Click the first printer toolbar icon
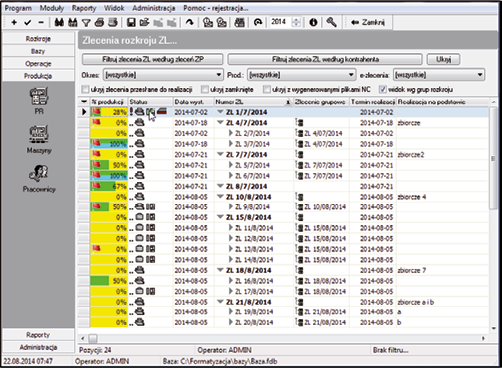 click(99, 22)
